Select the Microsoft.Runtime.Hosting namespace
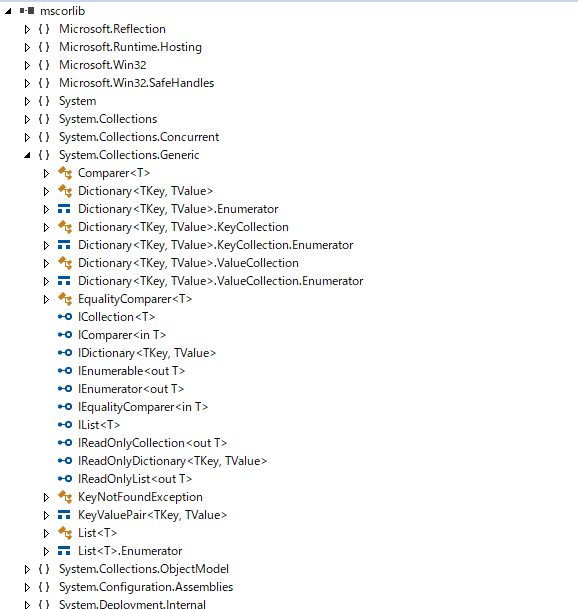Viewport: 578px width, 609px height. coord(130,47)
